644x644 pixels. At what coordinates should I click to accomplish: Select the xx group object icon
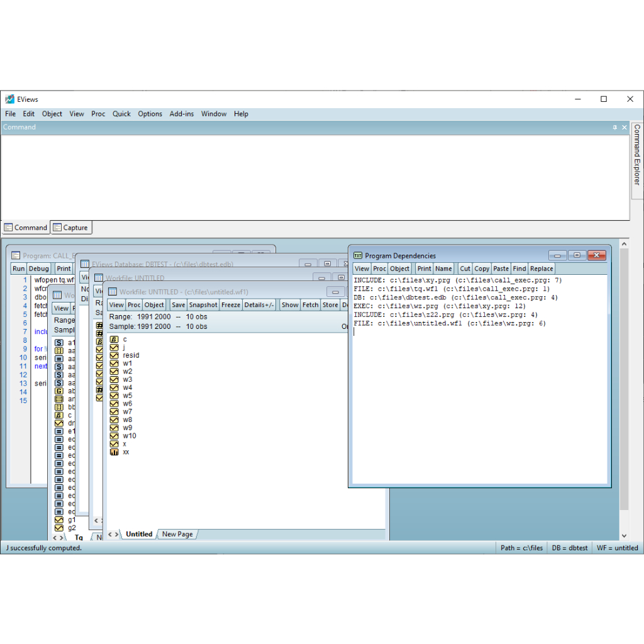click(114, 452)
